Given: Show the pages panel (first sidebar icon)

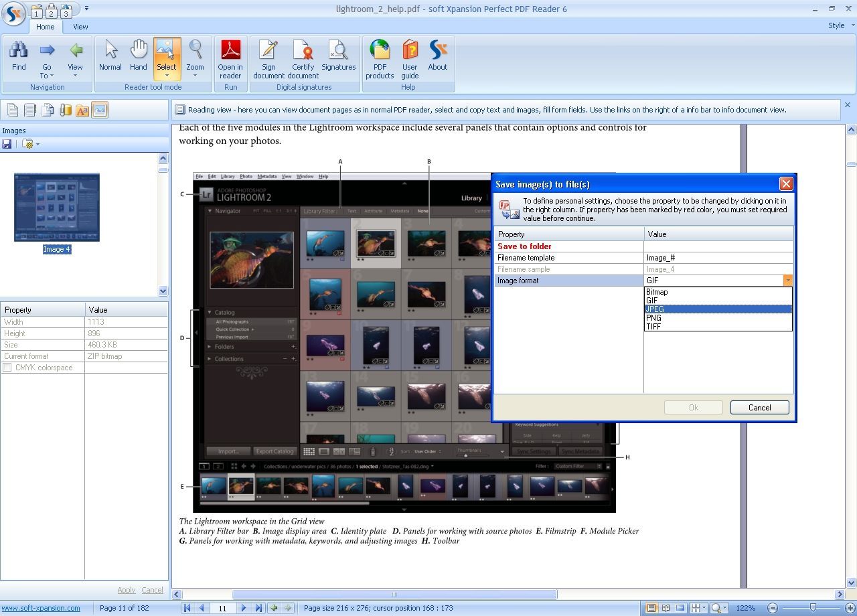Looking at the screenshot, I should (x=13, y=110).
